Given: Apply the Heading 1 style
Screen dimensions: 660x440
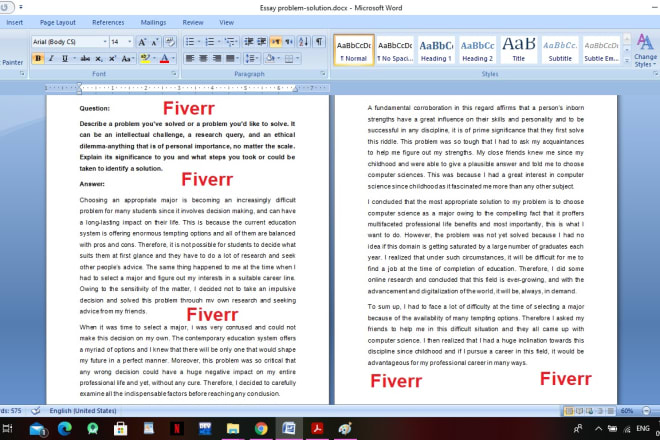Looking at the screenshot, I should tap(436, 50).
